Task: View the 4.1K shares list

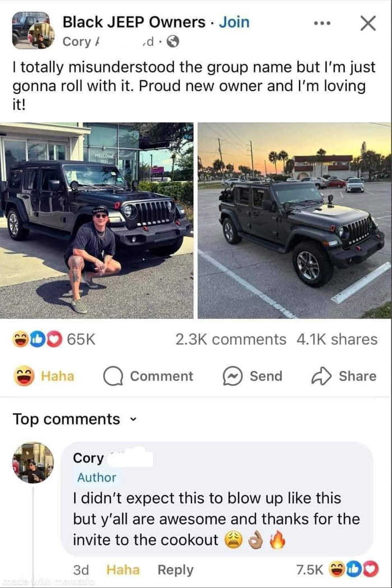Action: click(x=337, y=339)
